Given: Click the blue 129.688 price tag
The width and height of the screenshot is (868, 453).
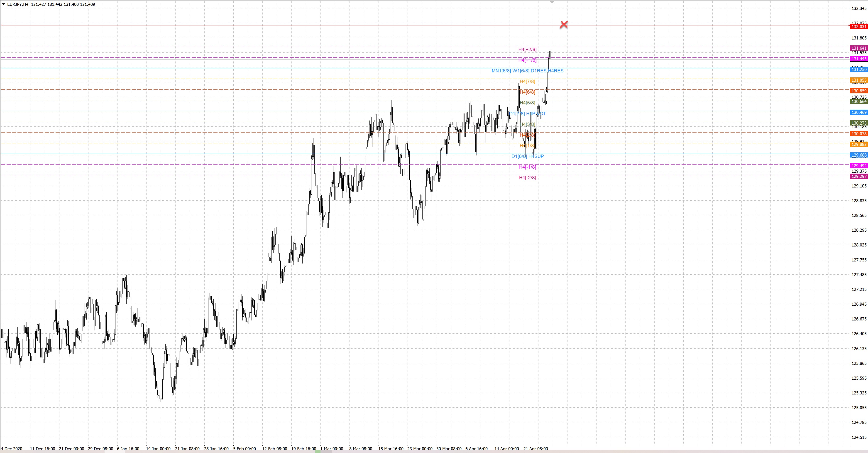Looking at the screenshot, I should pyautogui.click(x=858, y=155).
